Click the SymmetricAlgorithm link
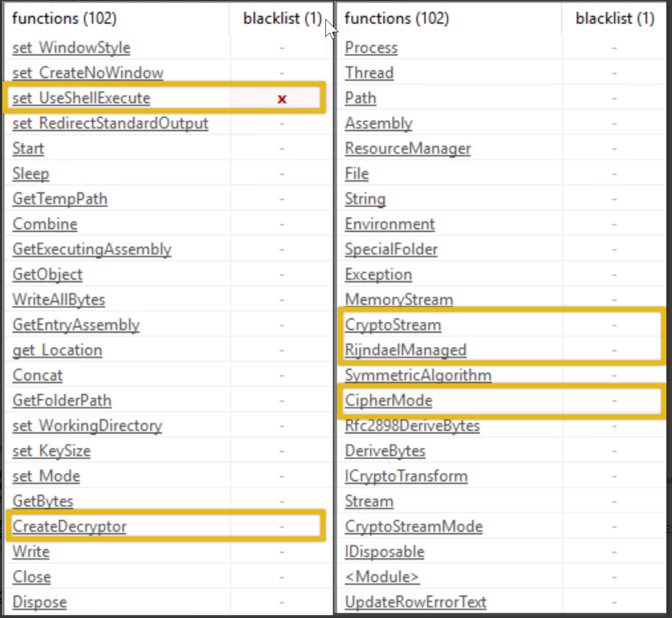Screen dimensions: 672x618 [x=418, y=375]
